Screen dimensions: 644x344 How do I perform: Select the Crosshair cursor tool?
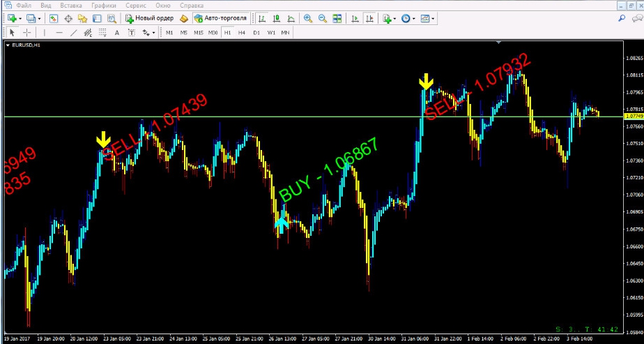[x=27, y=32]
